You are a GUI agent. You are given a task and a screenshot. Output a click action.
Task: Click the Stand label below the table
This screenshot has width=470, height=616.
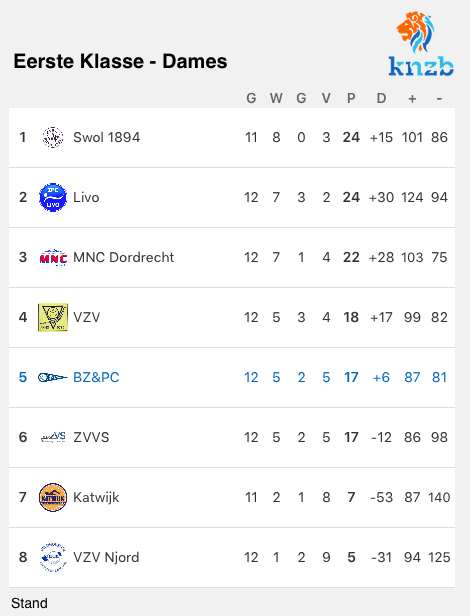click(x=29, y=603)
